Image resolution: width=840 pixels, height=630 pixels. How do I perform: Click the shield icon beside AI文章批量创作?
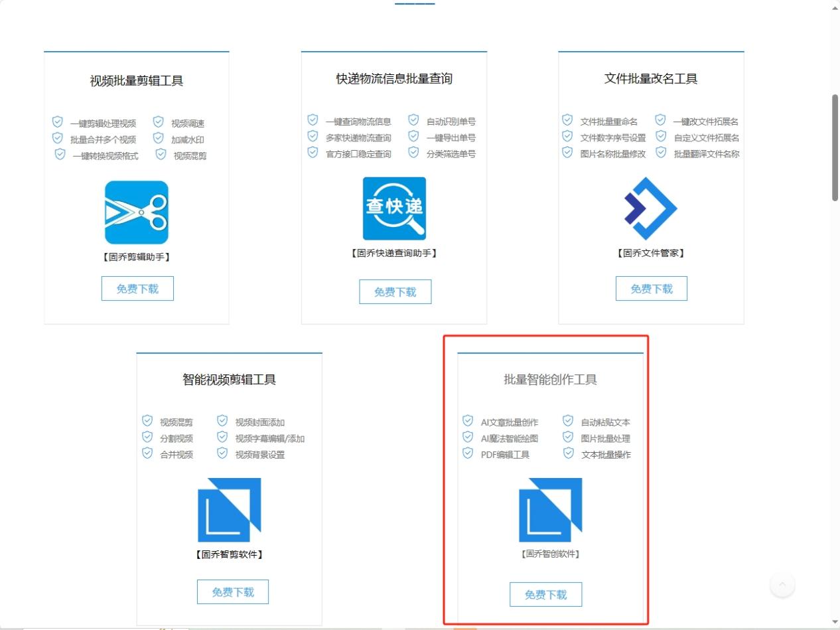pyautogui.click(x=466, y=421)
